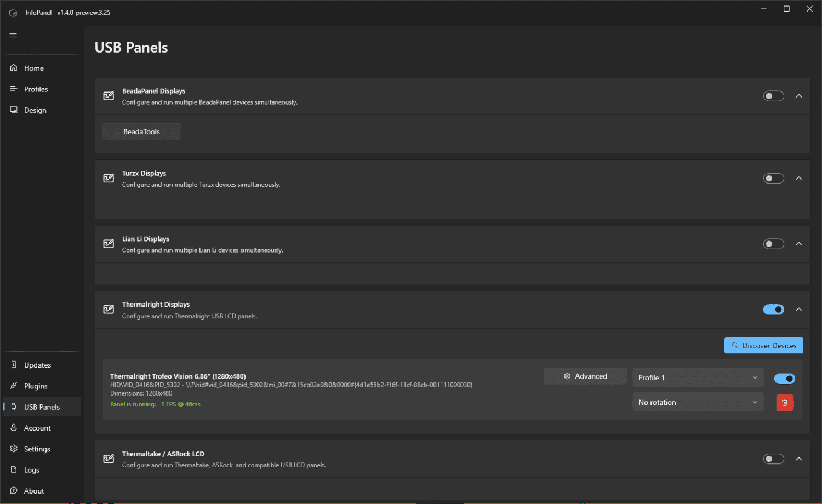Collapse the Turzx Displays section

click(x=799, y=178)
